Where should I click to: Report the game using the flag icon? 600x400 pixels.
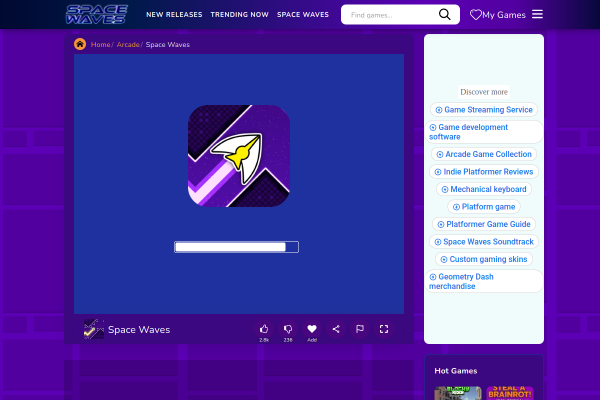360,329
